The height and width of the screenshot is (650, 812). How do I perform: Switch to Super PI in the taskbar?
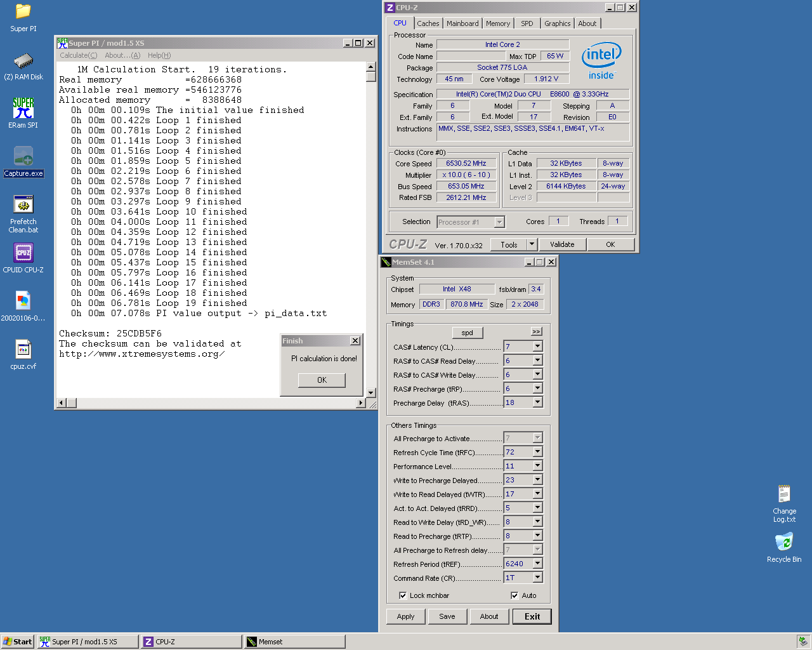[x=88, y=642]
